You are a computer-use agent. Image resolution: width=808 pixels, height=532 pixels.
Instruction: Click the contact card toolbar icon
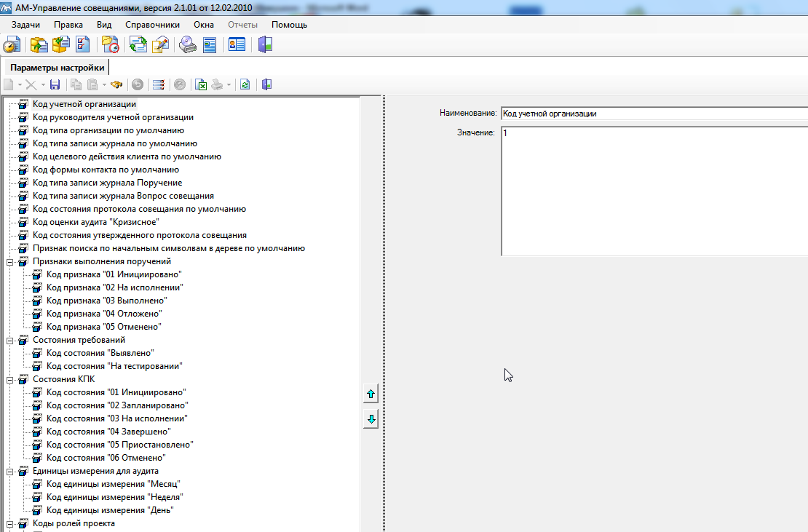point(237,45)
